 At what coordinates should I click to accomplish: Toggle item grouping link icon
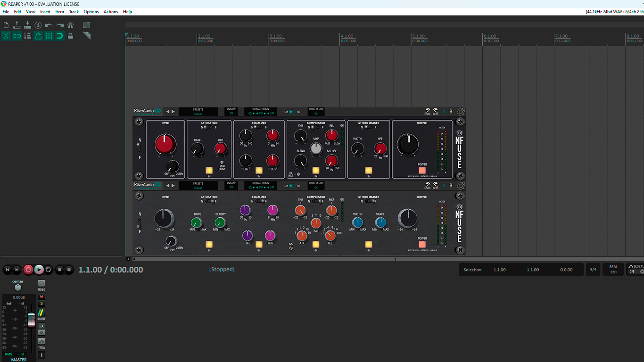pos(17,36)
